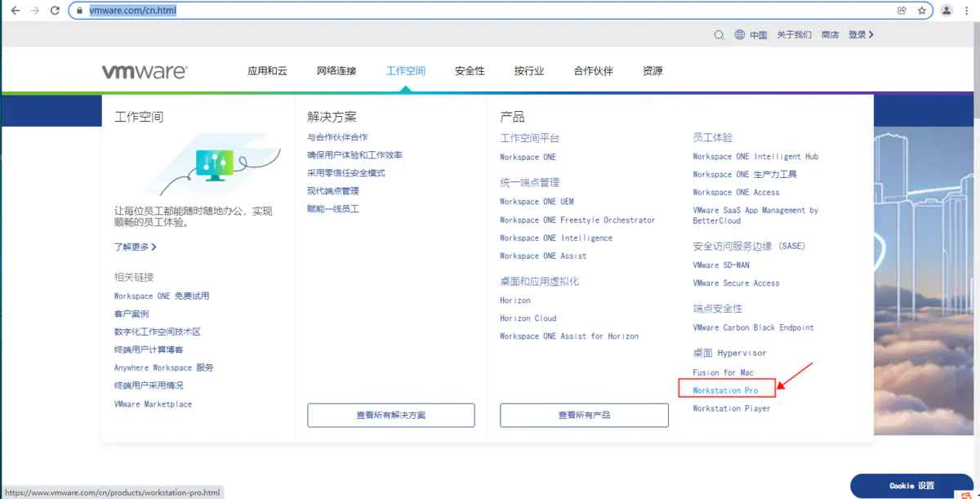Open the 按行业 menu
Viewport: 980px width, 499px height.
click(529, 71)
